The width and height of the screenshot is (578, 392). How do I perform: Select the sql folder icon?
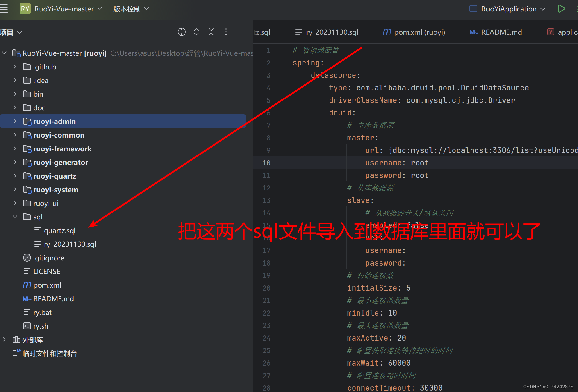click(x=27, y=217)
